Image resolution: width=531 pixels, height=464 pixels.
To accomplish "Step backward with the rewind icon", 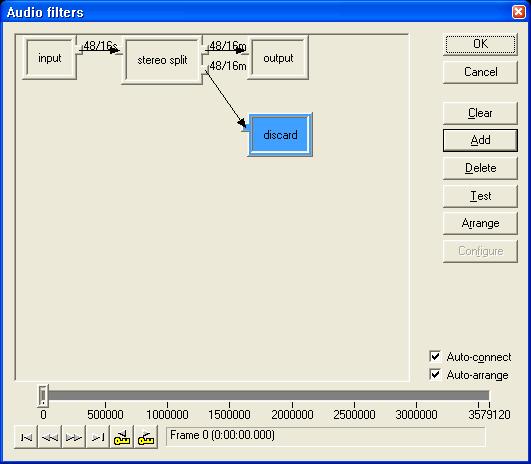I will click(50, 437).
